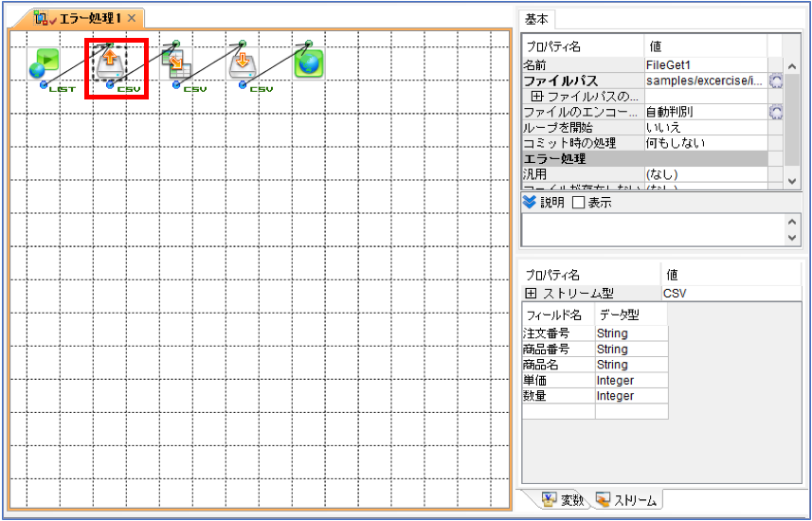The height and width of the screenshot is (521, 812).
Task: Open the ループを開始 value dropdown
Action: 706,127
